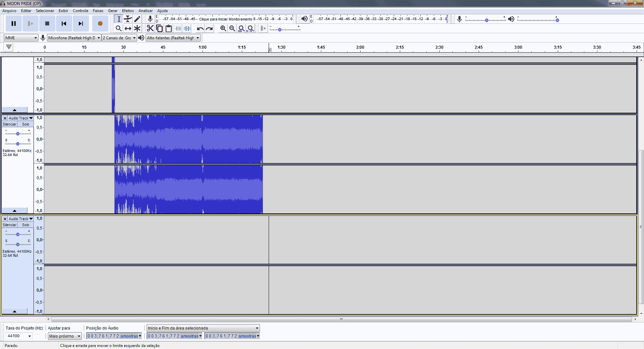Select the Selection (I-beam) tool
The height and width of the screenshot is (349, 644).
click(119, 19)
